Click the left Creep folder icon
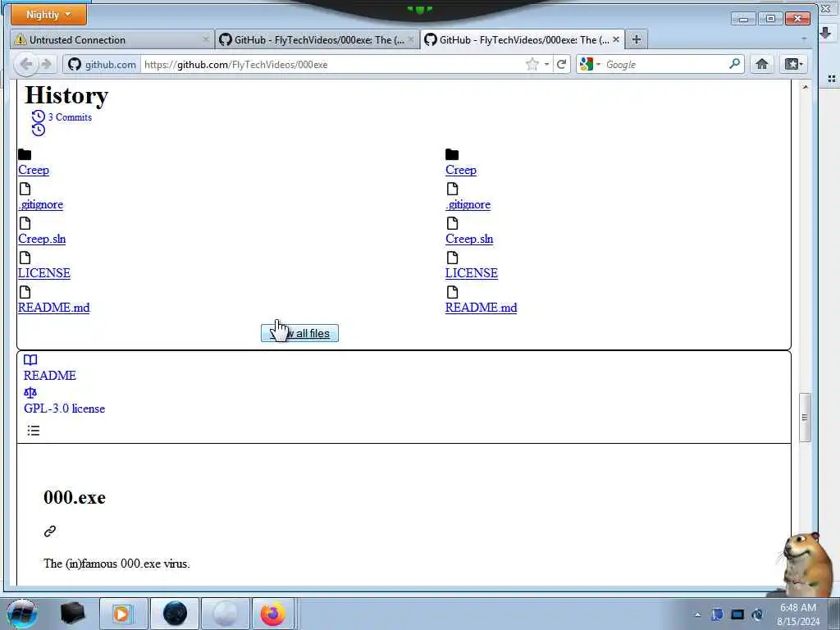The height and width of the screenshot is (630, 840). 25,155
